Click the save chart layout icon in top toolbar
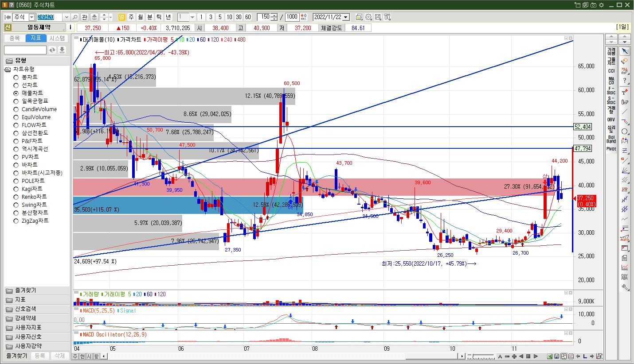The image size is (634, 364). [x=378, y=17]
